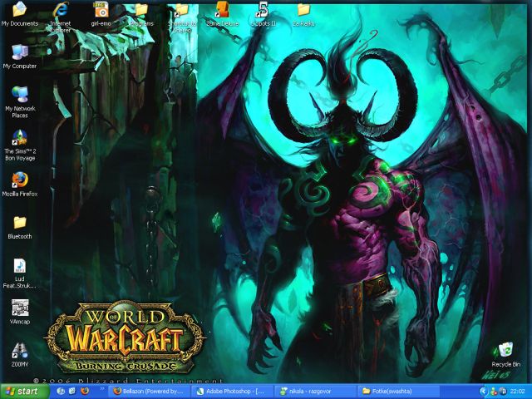This screenshot has height=399, width=532.
Task: Open the Bluetooth folder
Action: [19, 223]
